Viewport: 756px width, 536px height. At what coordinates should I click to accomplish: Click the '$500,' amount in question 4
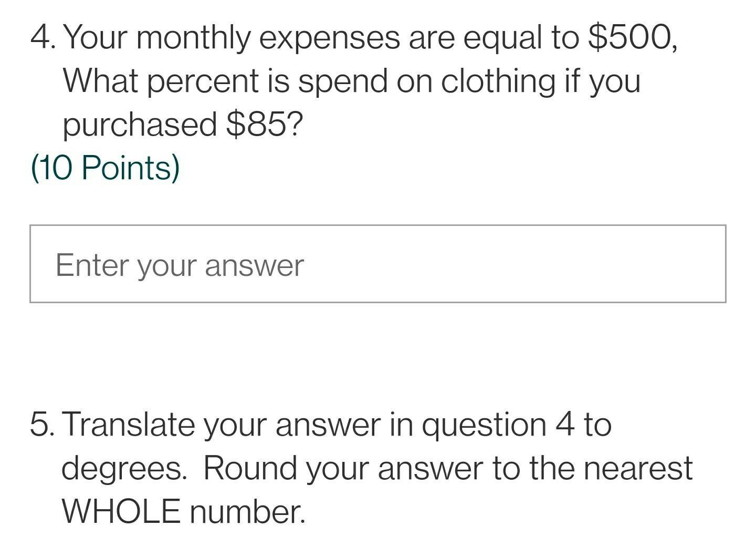pyautogui.click(x=633, y=38)
